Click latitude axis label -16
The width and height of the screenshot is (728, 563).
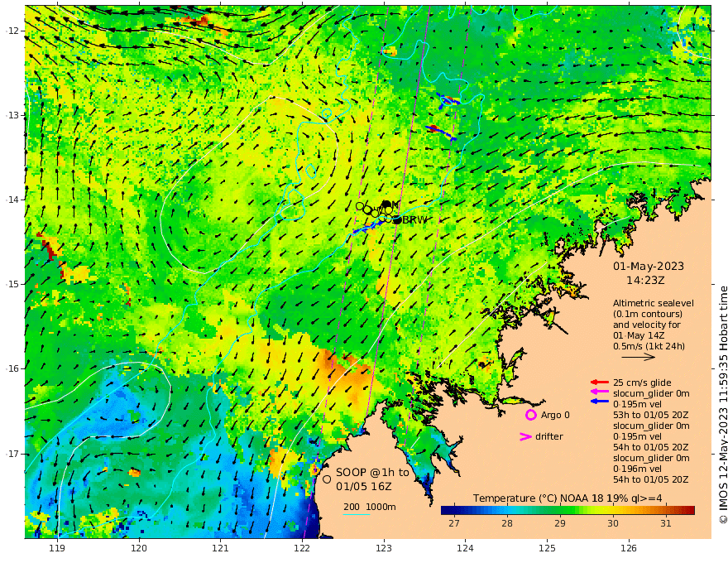coord(12,368)
